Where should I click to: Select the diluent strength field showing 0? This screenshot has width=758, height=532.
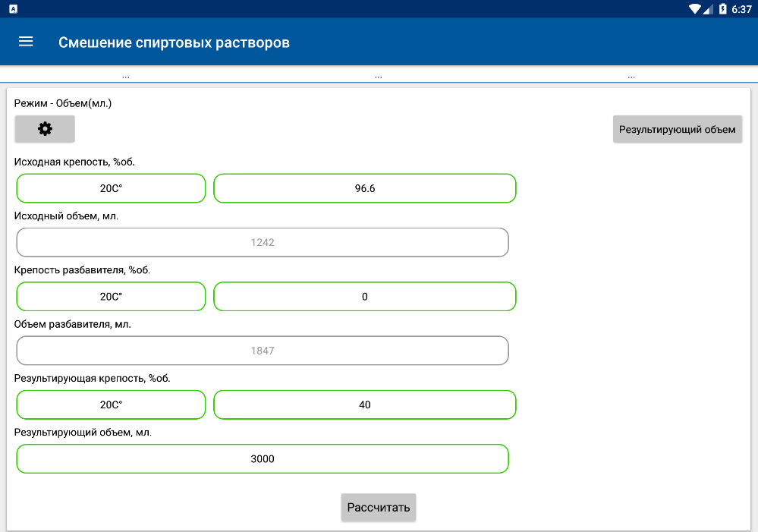pos(365,297)
